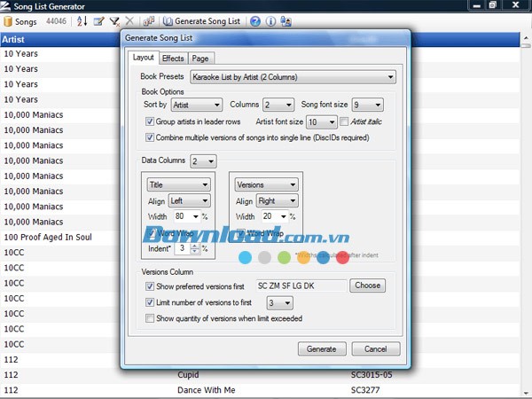The image size is (532, 399).
Task: Expand the Sort by Artist dropdown
Action: 196,105
